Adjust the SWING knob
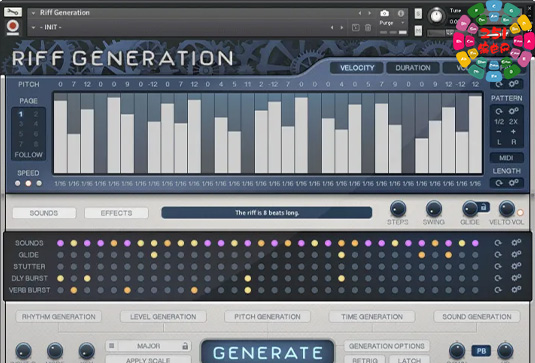Viewport: 535px width, 363px height. (434, 209)
